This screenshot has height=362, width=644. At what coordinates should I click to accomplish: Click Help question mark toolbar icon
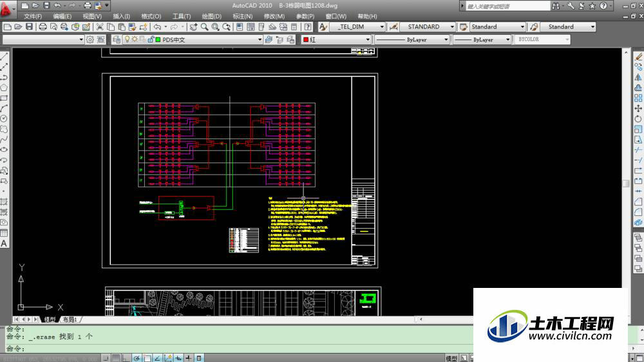[x=308, y=27]
